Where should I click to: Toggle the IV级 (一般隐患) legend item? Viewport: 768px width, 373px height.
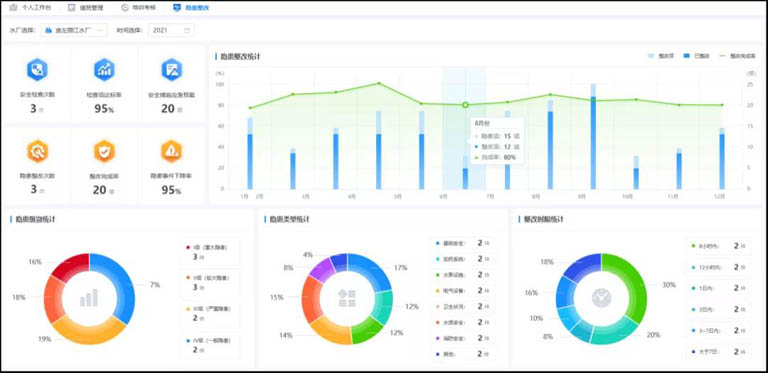point(210,345)
